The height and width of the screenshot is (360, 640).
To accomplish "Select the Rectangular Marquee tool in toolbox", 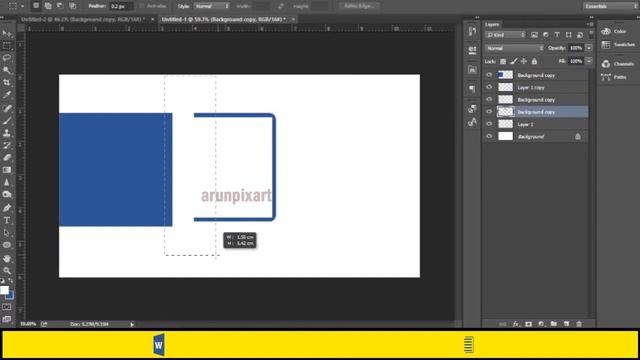I will tap(7, 45).
